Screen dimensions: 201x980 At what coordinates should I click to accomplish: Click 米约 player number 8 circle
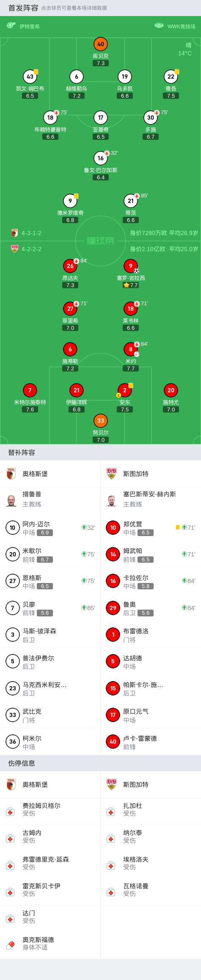point(131,349)
